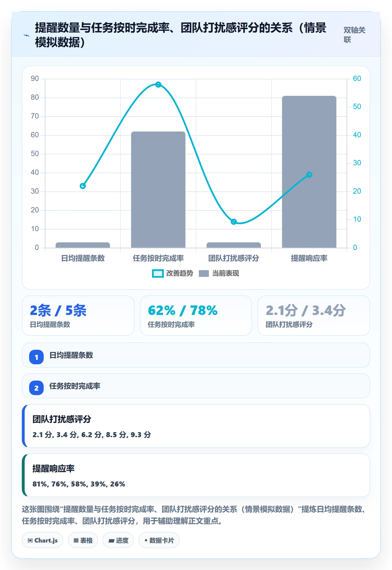Image resolution: width=392 pixels, height=570 pixels.
Task: Select the 日均提醒条数 list row
Action: pos(196,355)
